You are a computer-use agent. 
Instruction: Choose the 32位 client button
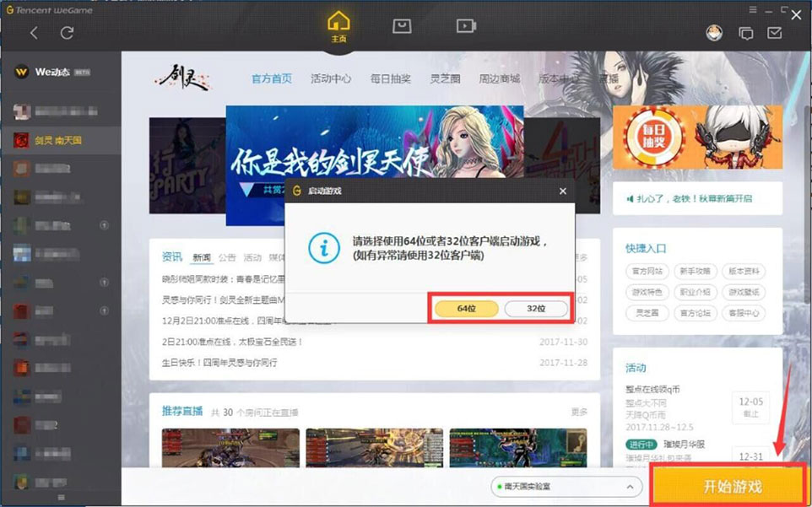click(x=536, y=309)
